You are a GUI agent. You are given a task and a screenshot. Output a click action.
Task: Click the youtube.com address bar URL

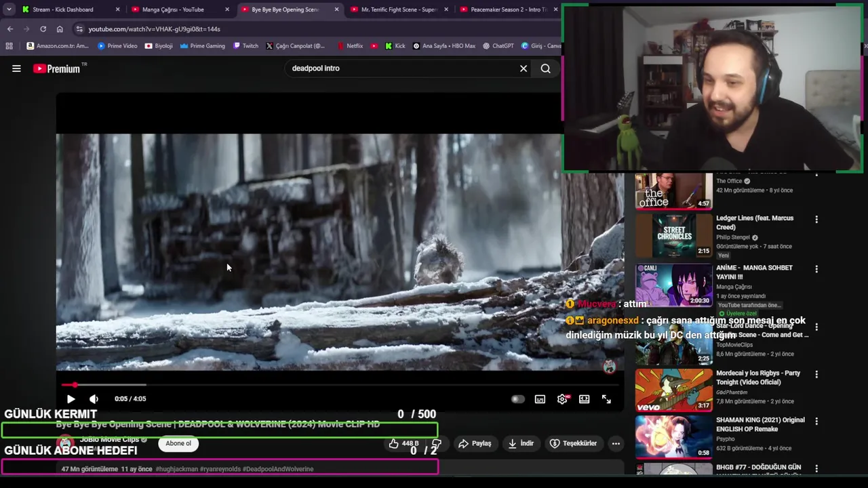tap(154, 29)
